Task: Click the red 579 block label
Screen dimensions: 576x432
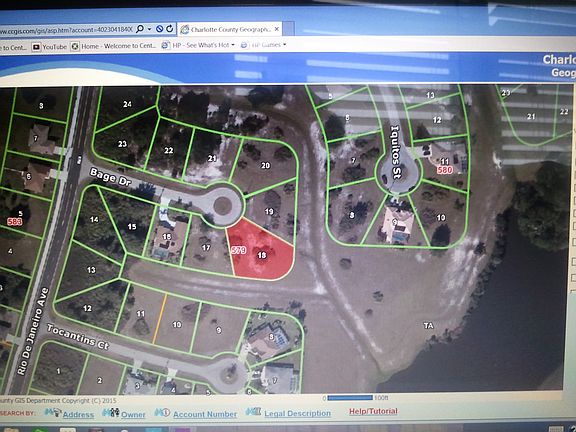Action: click(x=238, y=250)
